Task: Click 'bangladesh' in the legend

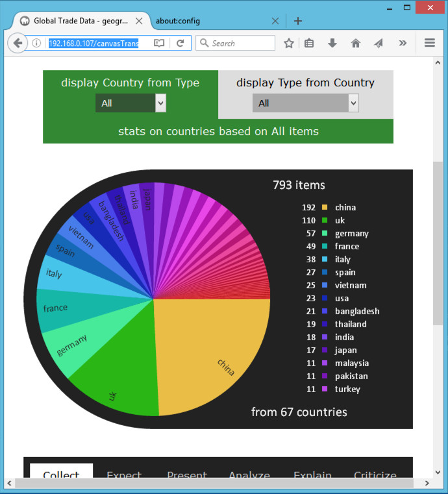Action: click(x=357, y=312)
